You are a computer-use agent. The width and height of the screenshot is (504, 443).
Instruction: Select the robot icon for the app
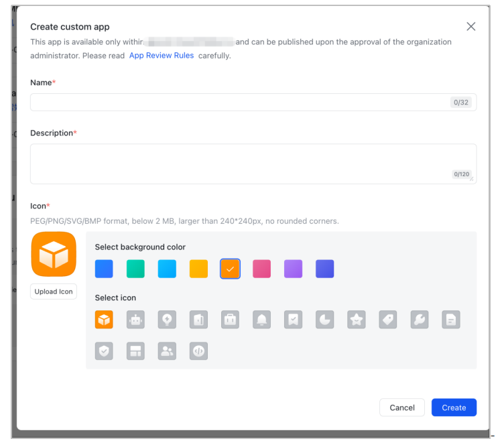pyautogui.click(x=135, y=320)
